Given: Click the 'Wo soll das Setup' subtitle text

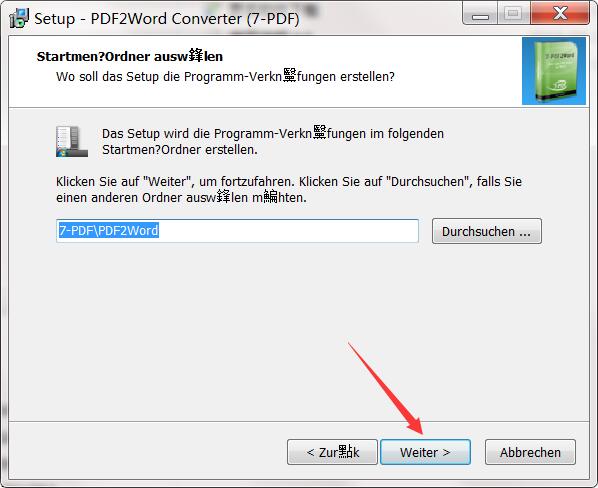Looking at the screenshot, I should 225,77.
